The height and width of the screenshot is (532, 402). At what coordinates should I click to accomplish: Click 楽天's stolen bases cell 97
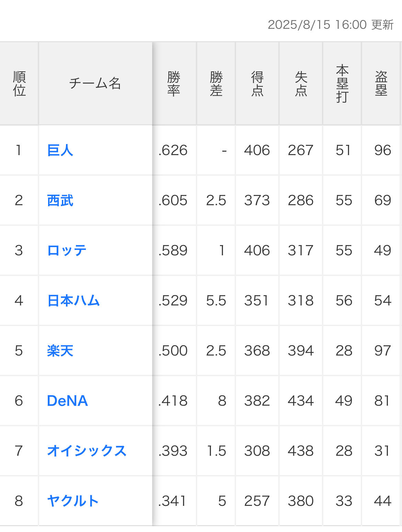click(x=382, y=351)
